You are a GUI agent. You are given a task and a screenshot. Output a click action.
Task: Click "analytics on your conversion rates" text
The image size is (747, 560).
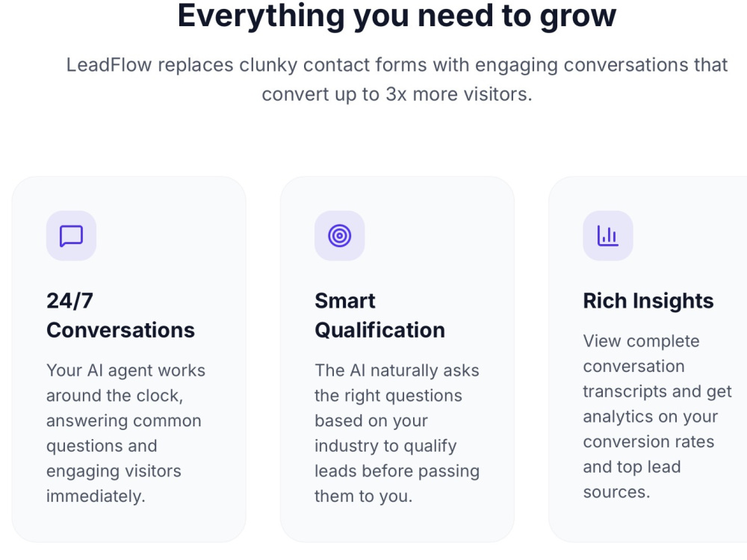point(649,429)
